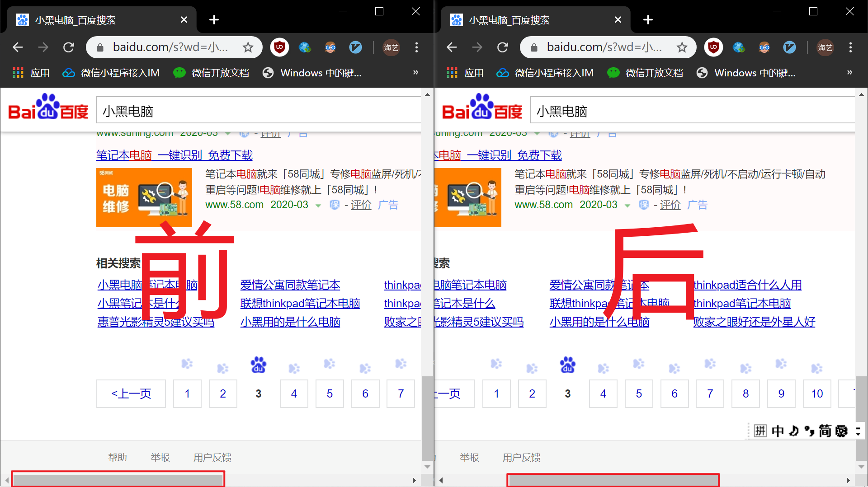Click the blue check-mark extension icon in the left window
This screenshot has height=487, width=868.
click(x=355, y=47)
